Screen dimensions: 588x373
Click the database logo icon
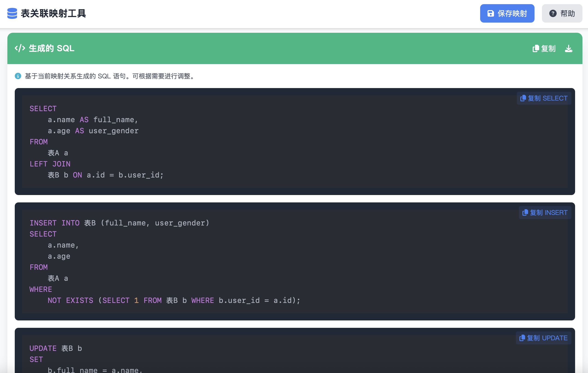[x=12, y=13]
